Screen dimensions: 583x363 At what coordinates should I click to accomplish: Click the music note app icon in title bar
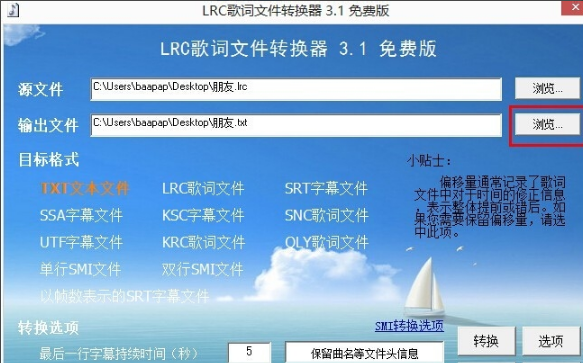pos(12,9)
